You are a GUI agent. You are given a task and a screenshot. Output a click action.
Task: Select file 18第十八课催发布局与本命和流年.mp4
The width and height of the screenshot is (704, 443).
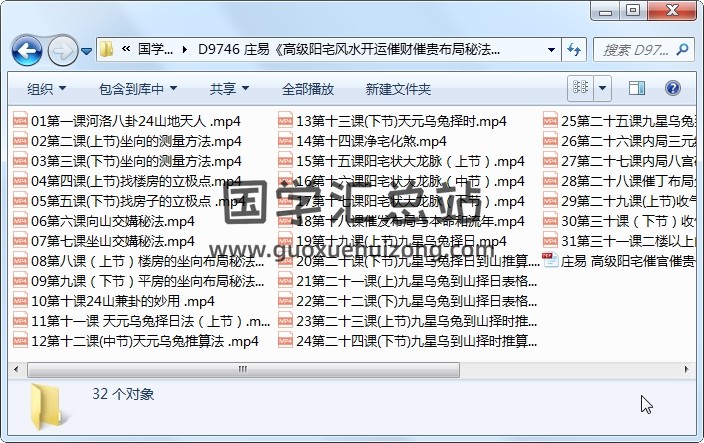click(x=401, y=221)
